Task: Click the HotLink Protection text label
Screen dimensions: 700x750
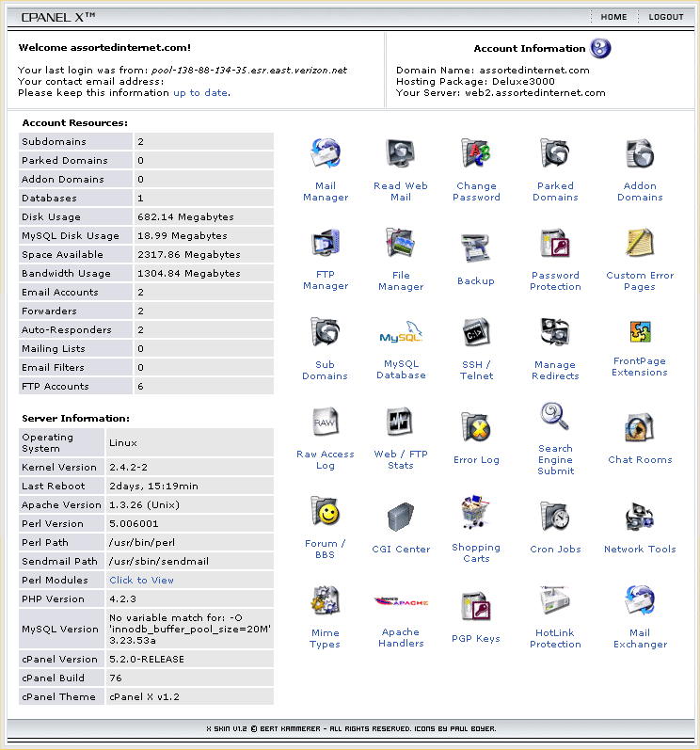Action: tap(555, 639)
